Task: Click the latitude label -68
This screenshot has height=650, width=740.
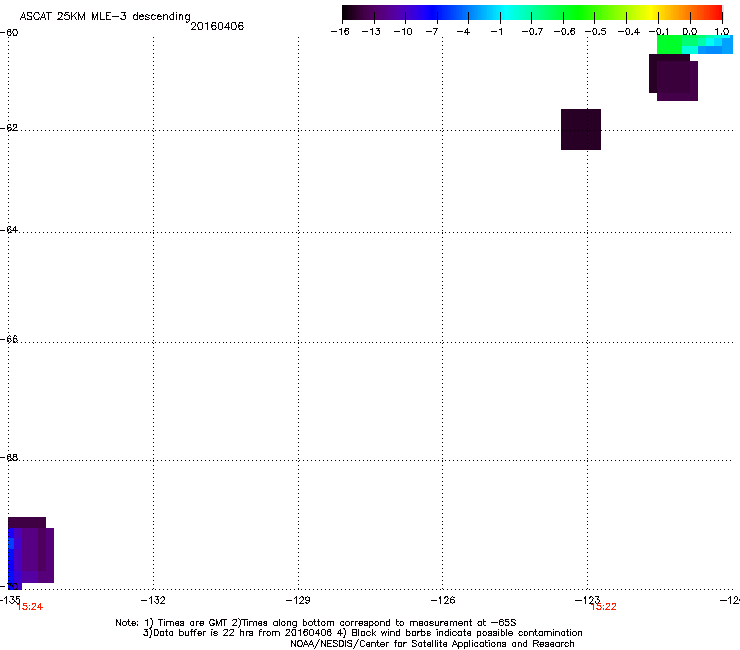Action: coord(9,458)
